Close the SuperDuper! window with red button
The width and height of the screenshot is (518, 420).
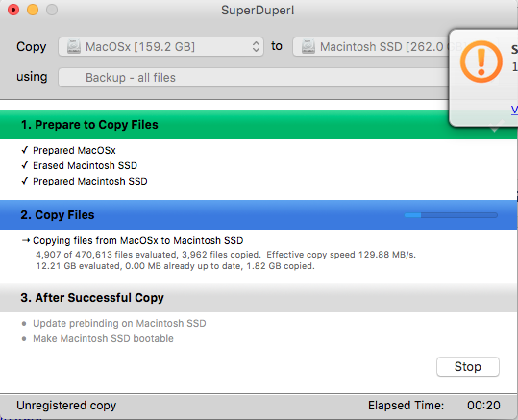pyautogui.click(x=13, y=10)
